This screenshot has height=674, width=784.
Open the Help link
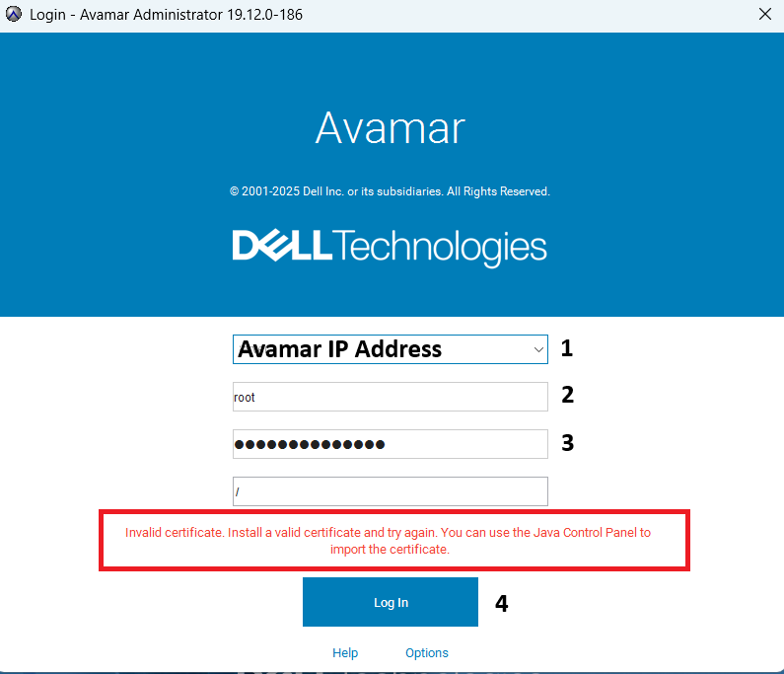pyautogui.click(x=345, y=653)
